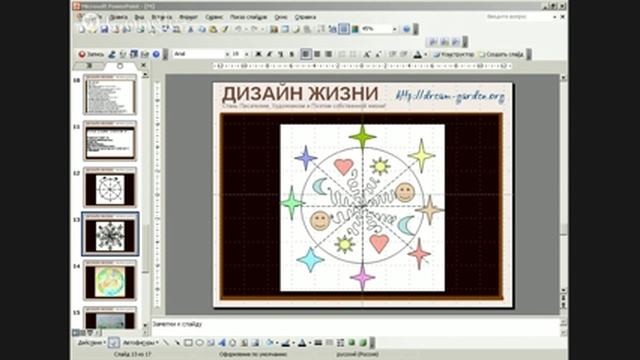Open the Окно menu
Viewport: 640px width, 360px height.
click(281, 17)
